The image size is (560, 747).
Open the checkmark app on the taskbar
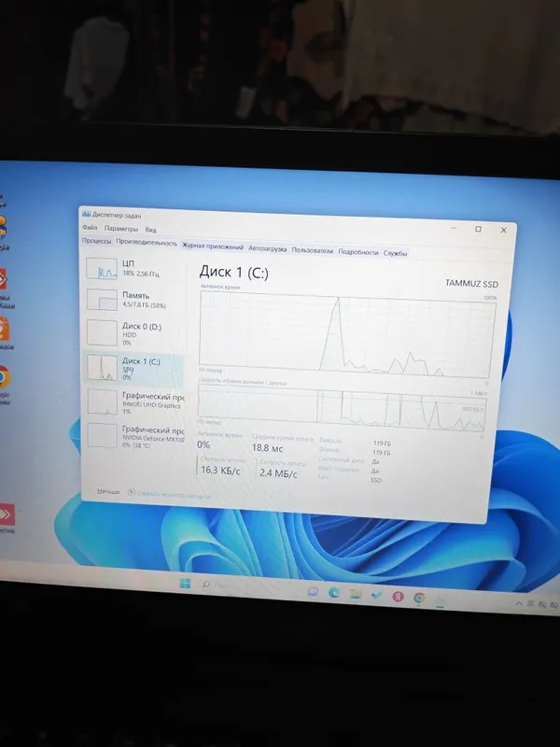[x=377, y=595]
